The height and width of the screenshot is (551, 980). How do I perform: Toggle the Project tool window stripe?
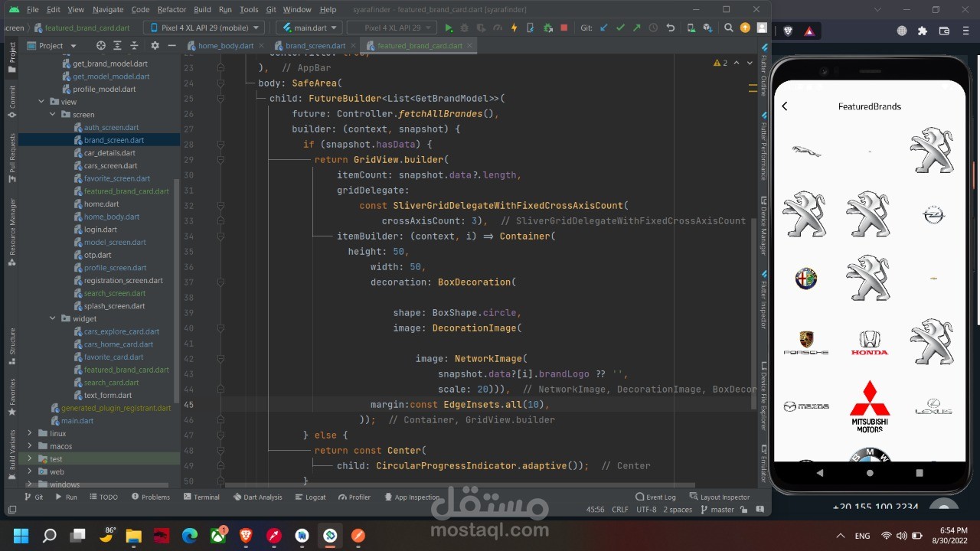click(11, 57)
